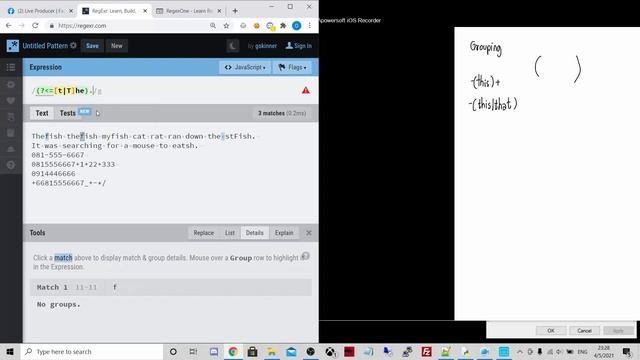Screen dimensions: 640x360
Task: Open the browser extensions puzzle icon
Action: click(x=283, y=25)
